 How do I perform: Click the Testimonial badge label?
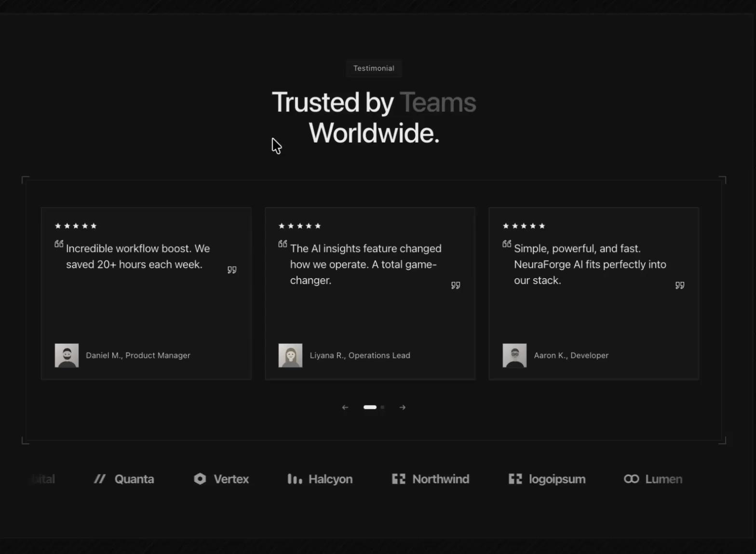(374, 68)
